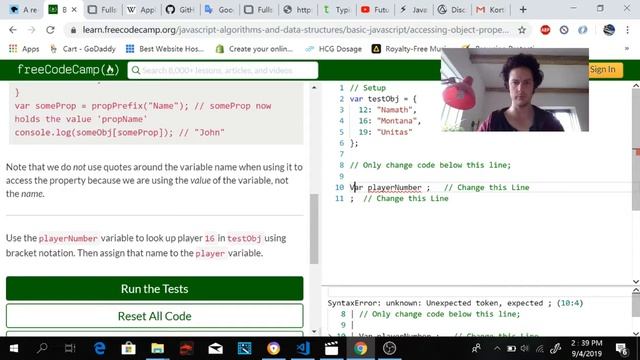Viewport: 640px width, 360px height.
Task: Open Windows taskbar search
Action: (x=42, y=348)
